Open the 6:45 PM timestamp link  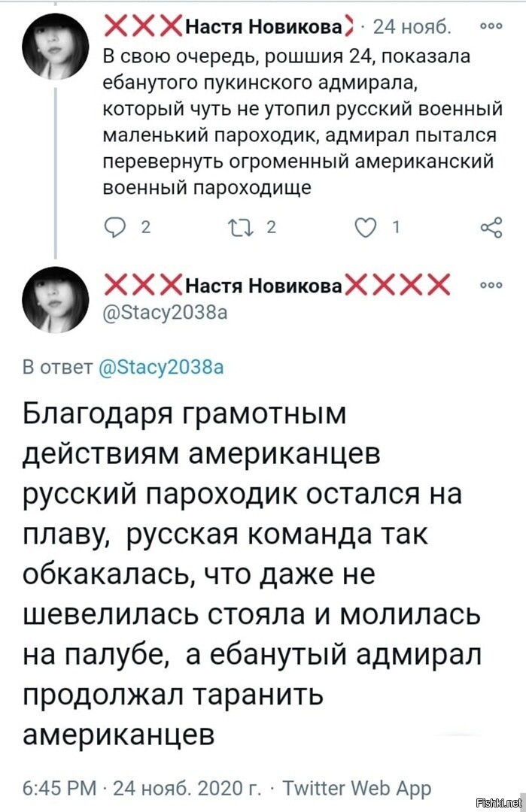(x=60, y=788)
